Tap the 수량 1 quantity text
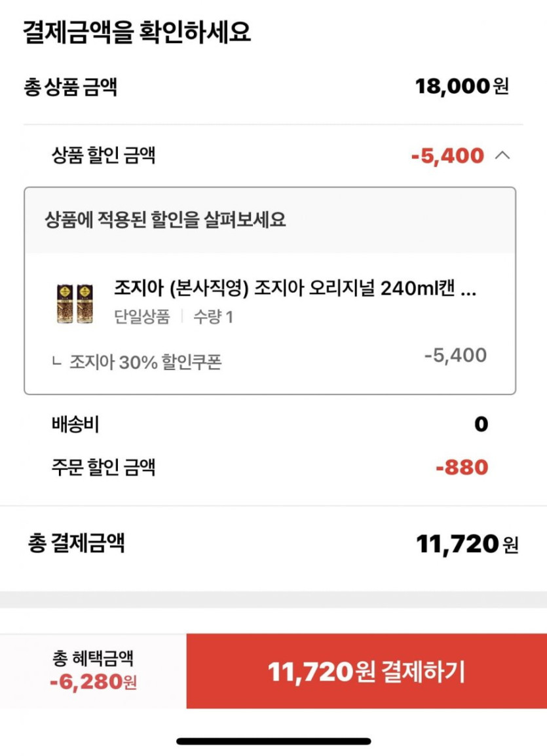 (213, 317)
